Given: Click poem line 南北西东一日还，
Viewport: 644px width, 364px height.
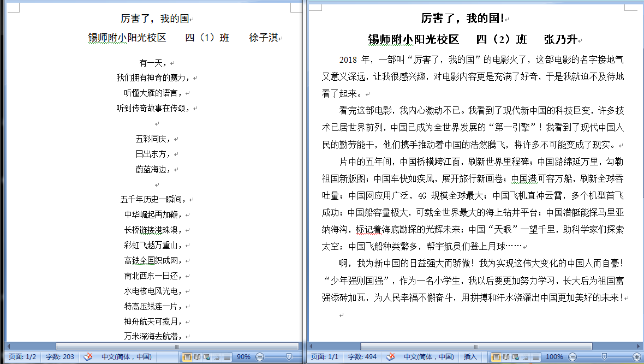Looking at the screenshot, I should (x=154, y=276).
